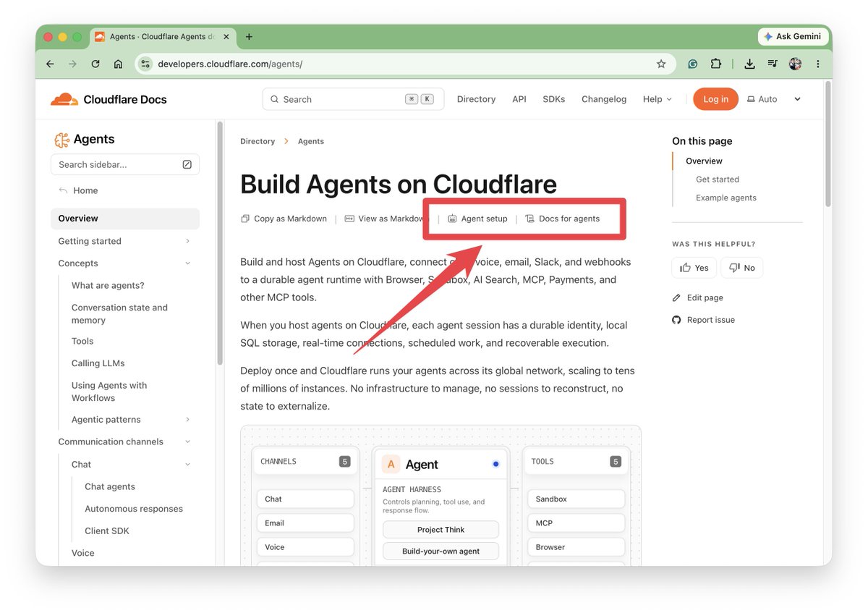Open a new tab with plus icon
This screenshot has width=868, height=613.
pyautogui.click(x=249, y=37)
